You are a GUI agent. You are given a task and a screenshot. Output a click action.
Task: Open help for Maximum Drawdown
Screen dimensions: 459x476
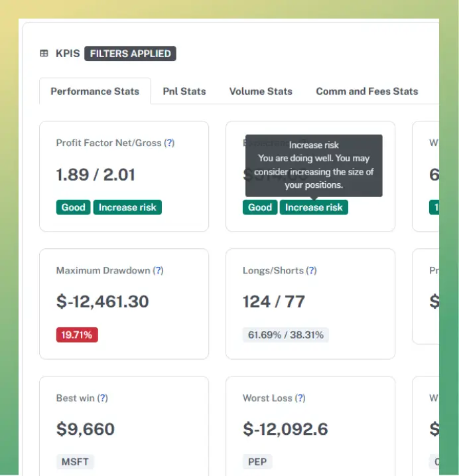click(x=158, y=270)
